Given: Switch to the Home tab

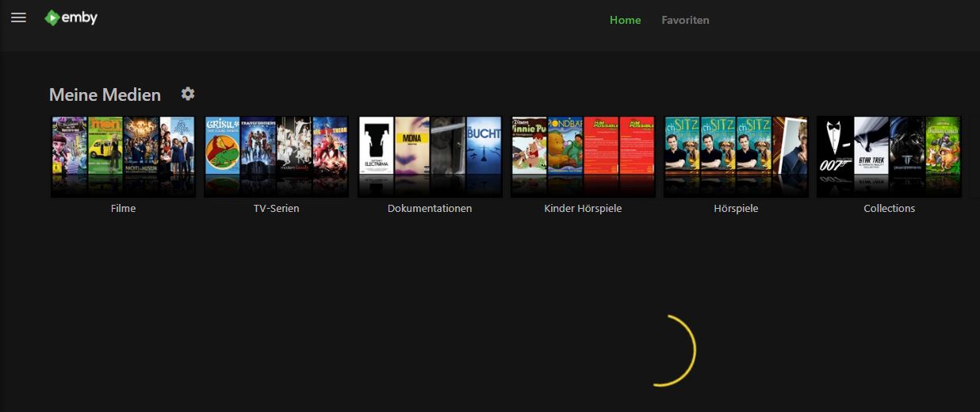Looking at the screenshot, I should pyautogui.click(x=625, y=20).
